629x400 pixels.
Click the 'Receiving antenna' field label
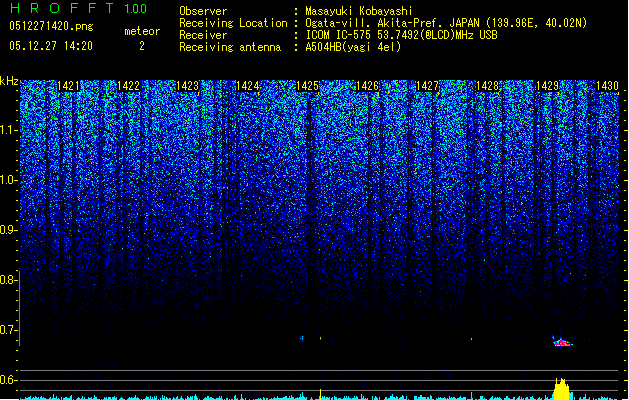pos(230,47)
